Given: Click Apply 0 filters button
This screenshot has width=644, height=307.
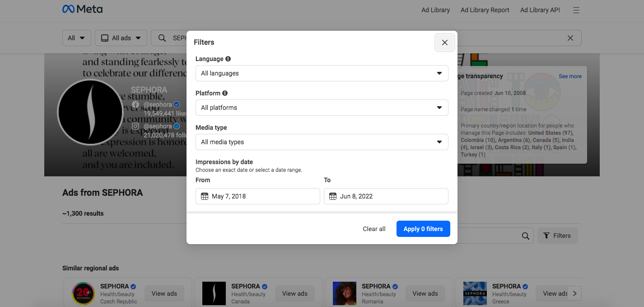Looking at the screenshot, I should (423, 229).
